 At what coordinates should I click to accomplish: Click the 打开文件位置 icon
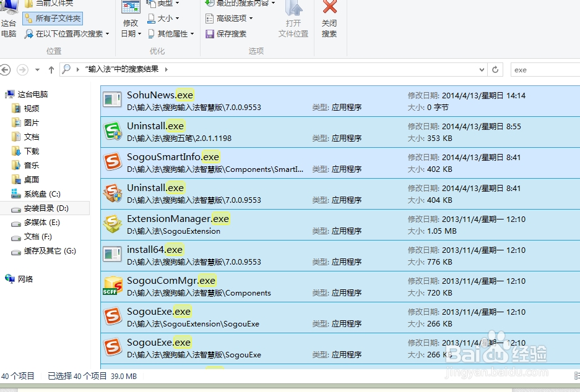tap(293, 8)
